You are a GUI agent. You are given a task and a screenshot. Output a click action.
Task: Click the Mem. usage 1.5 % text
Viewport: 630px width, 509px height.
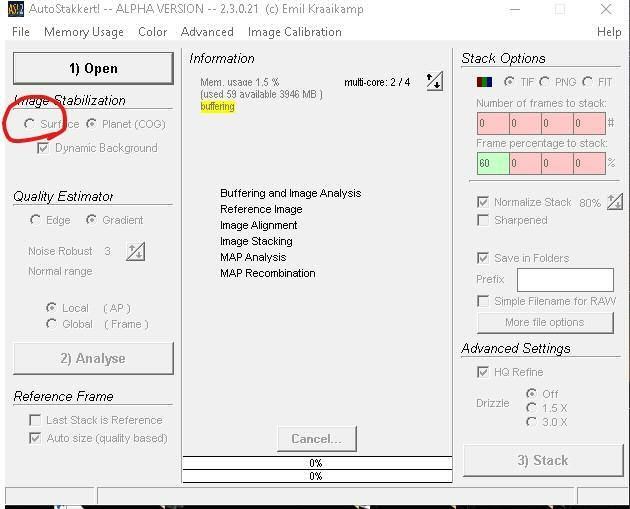pyautogui.click(x=239, y=82)
